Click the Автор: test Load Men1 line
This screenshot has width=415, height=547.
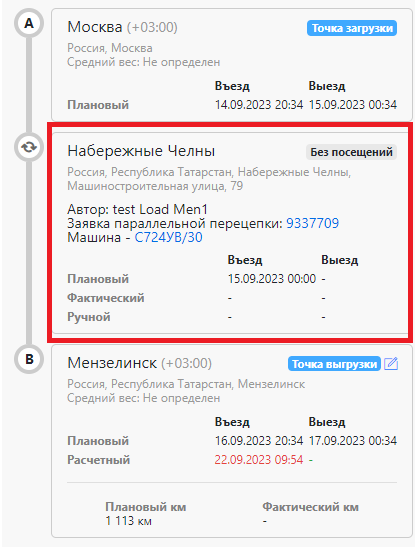coord(137,209)
